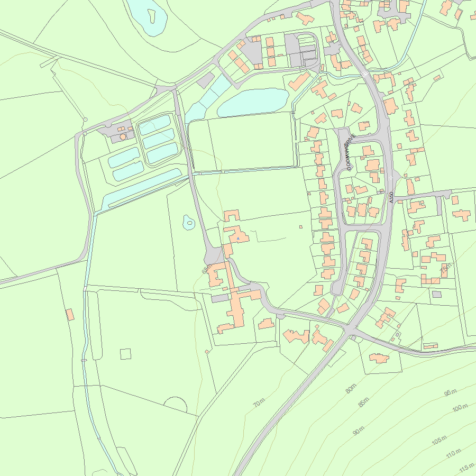This screenshot has height=476, width=476.
Task: Click the 105m contour label
Action: click(440, 440)
